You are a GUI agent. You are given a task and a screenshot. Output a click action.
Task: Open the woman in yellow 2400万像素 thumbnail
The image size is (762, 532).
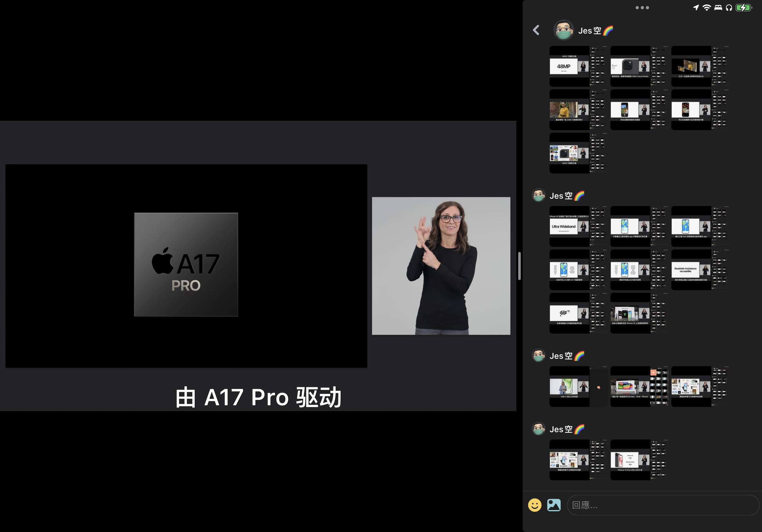click(579, 110)
